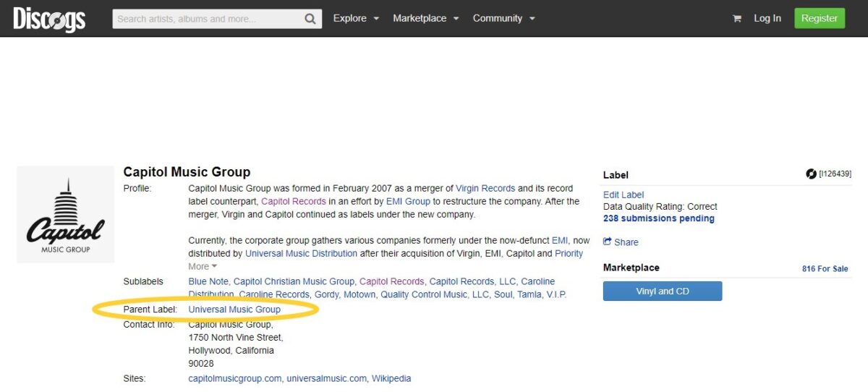This screenshot has width=868, height=392.
Task: Open the Tamla sublabel link
Action: point(529,294)
